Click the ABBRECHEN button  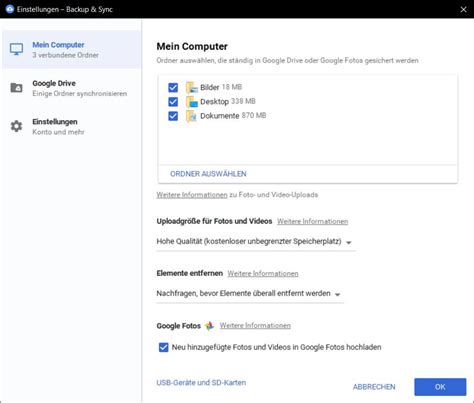point(374,387)
